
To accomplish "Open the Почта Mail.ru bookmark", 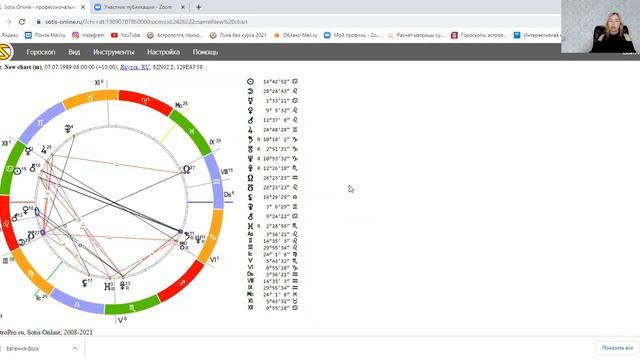I will 45,35.
